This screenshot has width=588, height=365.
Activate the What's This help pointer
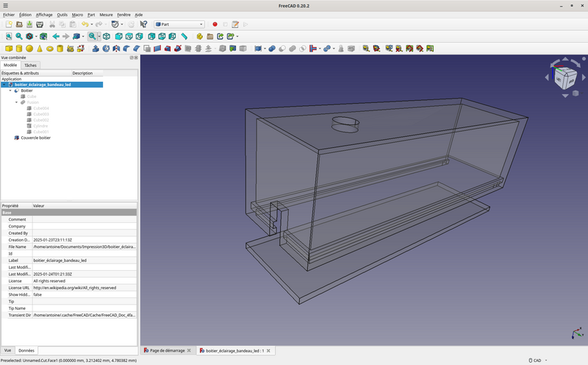(x=143, y=24)
